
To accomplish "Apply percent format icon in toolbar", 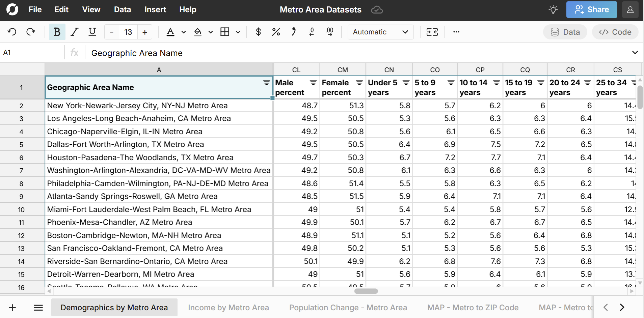I will pyautogui.click(x=276, y=32).
